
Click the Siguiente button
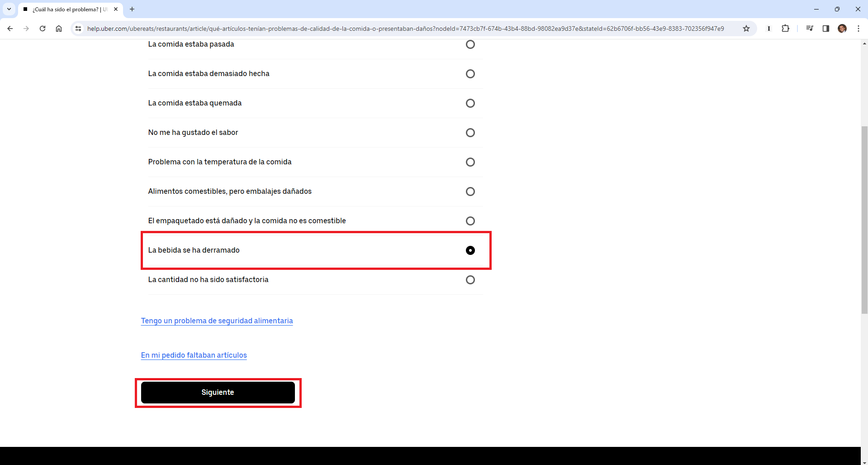click(218, 392)
